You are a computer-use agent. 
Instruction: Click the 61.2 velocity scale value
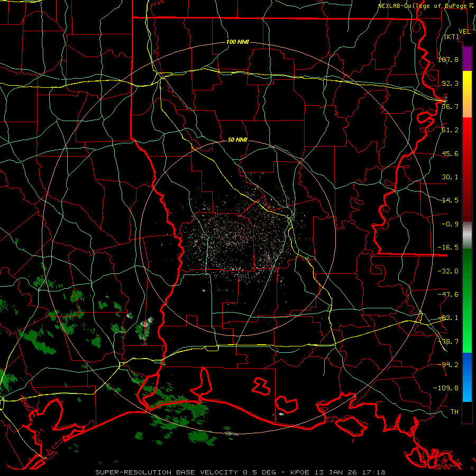(x=450, y=130)
